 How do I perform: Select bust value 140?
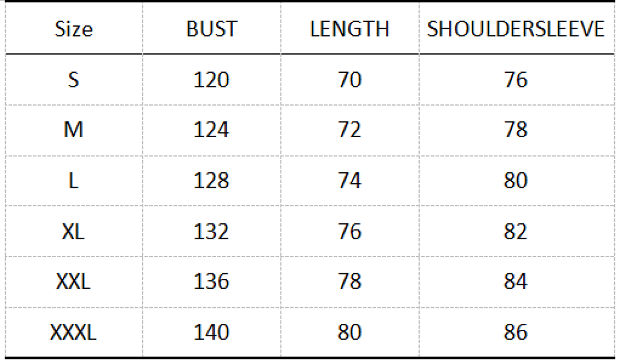point(211,332)
